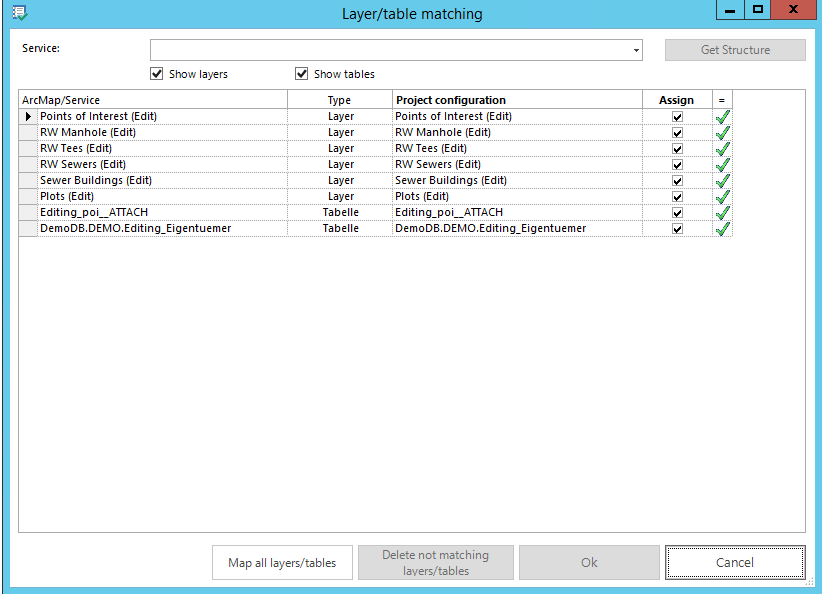Click the Get Structure button
The width and height of the screenshot is (822, 594).
pos(735,49)
